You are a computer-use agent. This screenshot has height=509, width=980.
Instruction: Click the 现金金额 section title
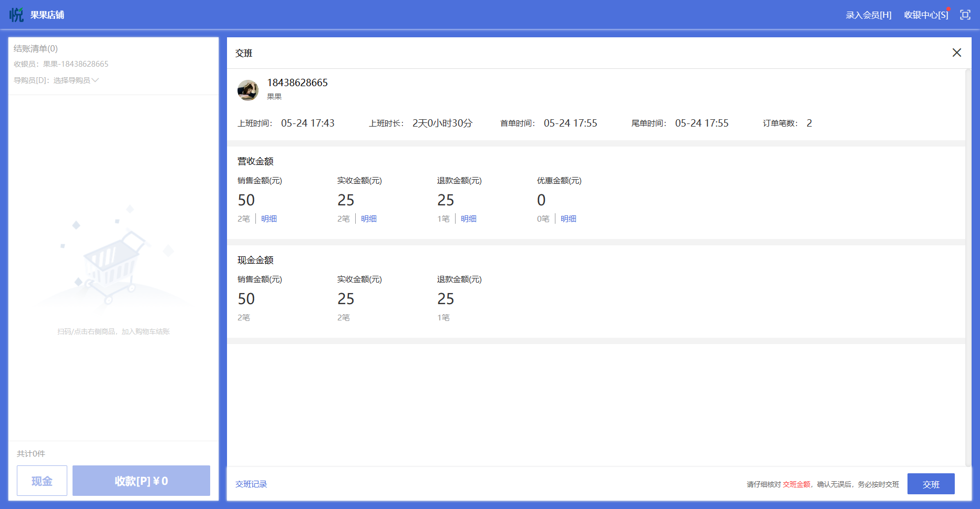click(255, 260)
